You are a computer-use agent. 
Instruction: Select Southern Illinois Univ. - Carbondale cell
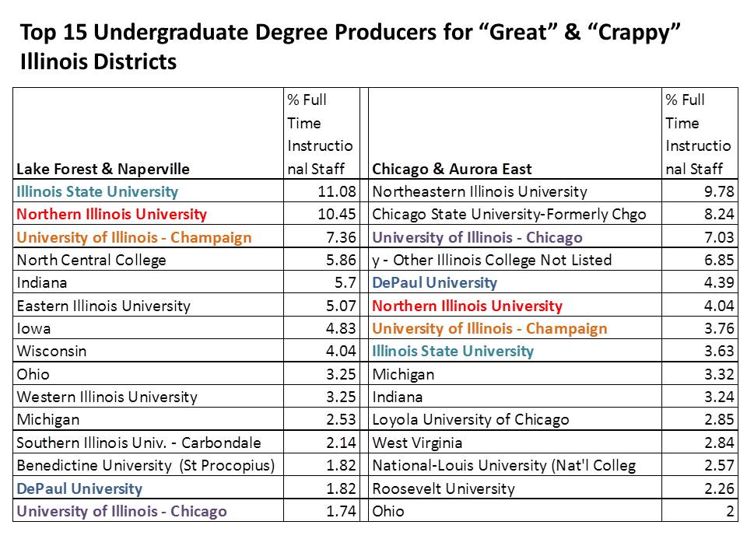click(139, 443)
